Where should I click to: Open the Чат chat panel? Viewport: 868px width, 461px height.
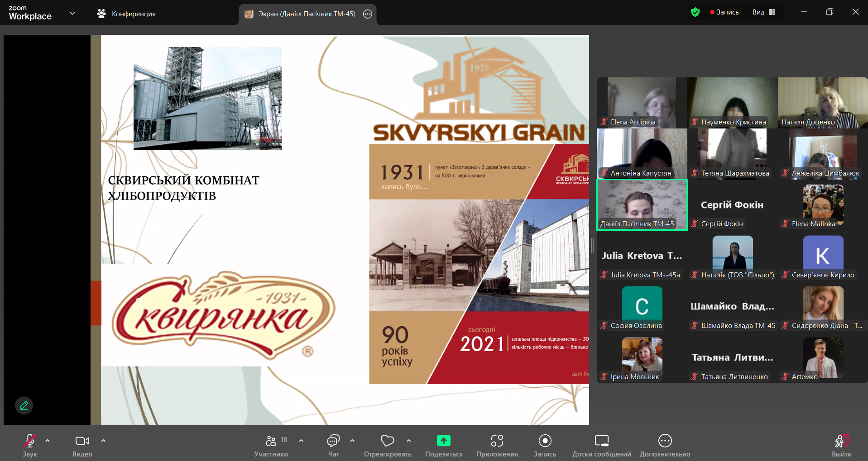(334, 445)
